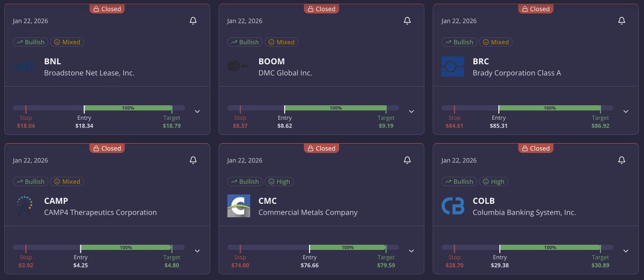The image size is (644, 280).
Task: Click the Mixed tag on CAMP card
Action: pos(67,181)
